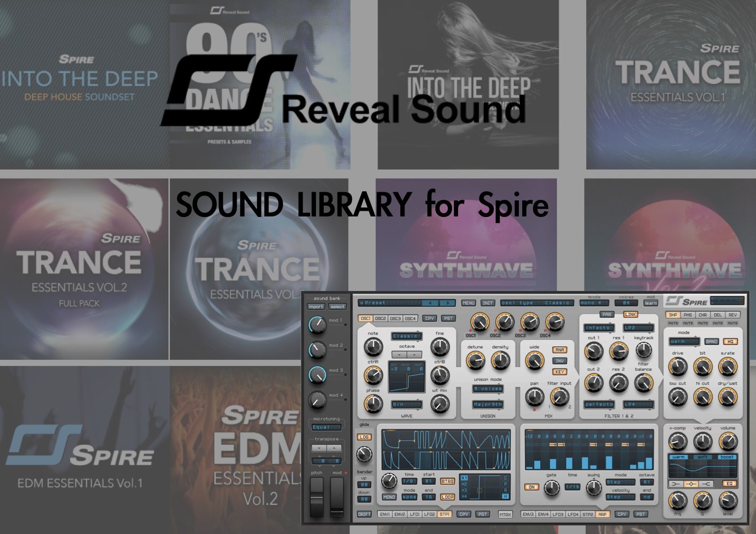This screenshot has height=534, width=756.
Task: Open Equal microtuning dropdown
Action: [326, 427]
